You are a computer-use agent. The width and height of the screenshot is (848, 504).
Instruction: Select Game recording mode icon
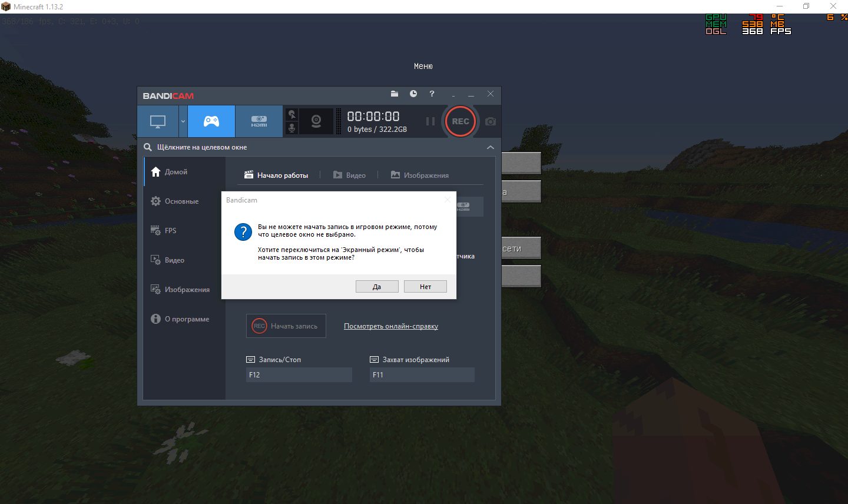click(211, 121)
